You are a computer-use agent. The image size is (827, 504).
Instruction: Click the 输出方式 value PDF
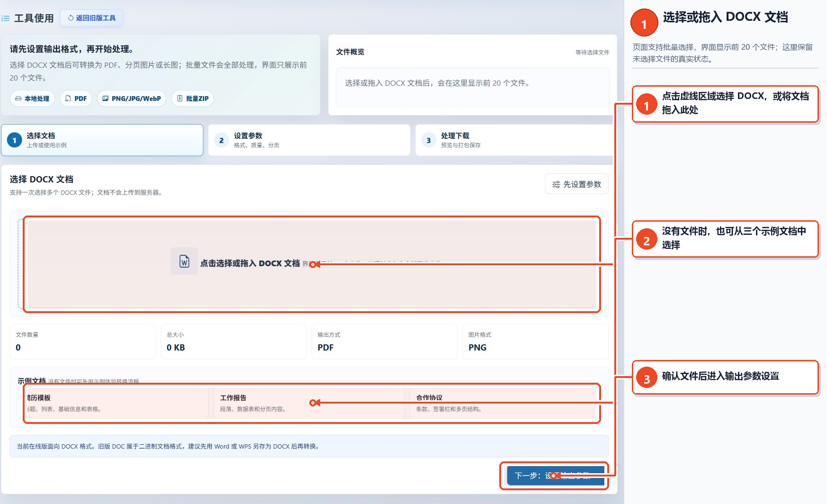(325, 348)
